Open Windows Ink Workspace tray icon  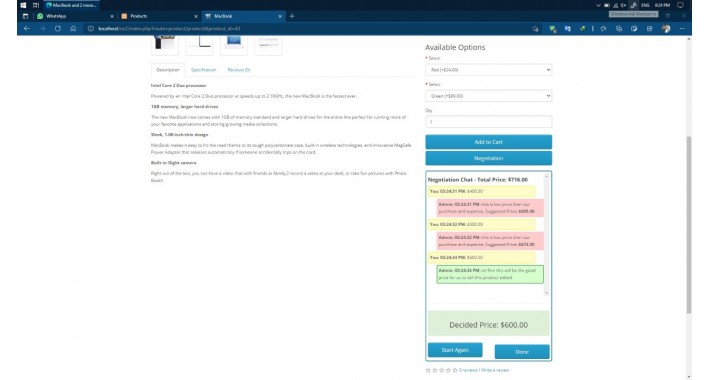[634, 5]
